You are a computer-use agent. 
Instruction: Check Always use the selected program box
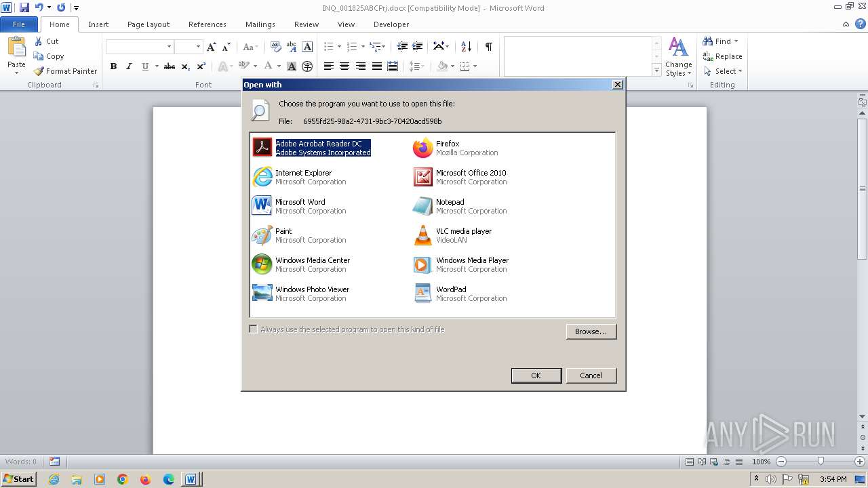(254, 329)
